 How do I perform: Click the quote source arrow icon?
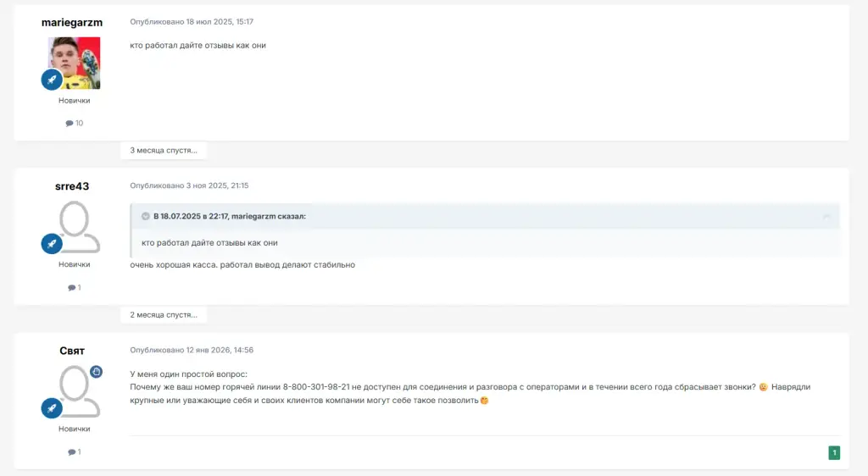click(x=146, y=216)
